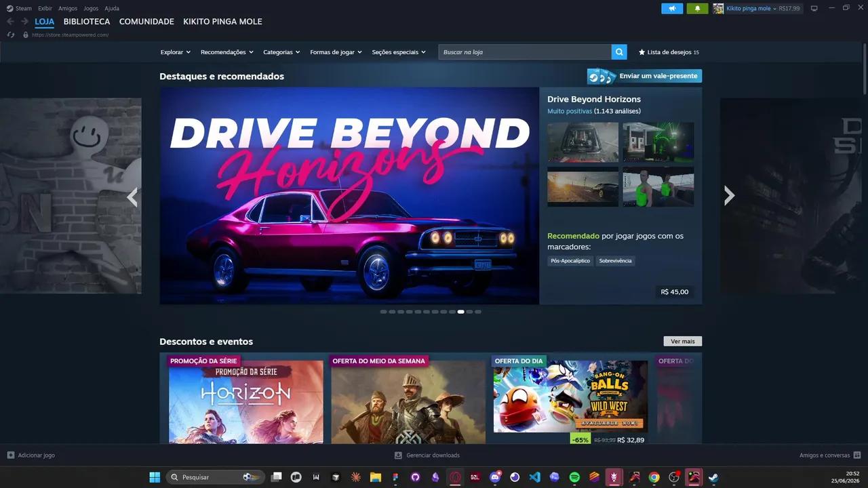Viewport: 868px width, 488px height.
Task: Open Opera GX from taskbar
Action: 455,477
